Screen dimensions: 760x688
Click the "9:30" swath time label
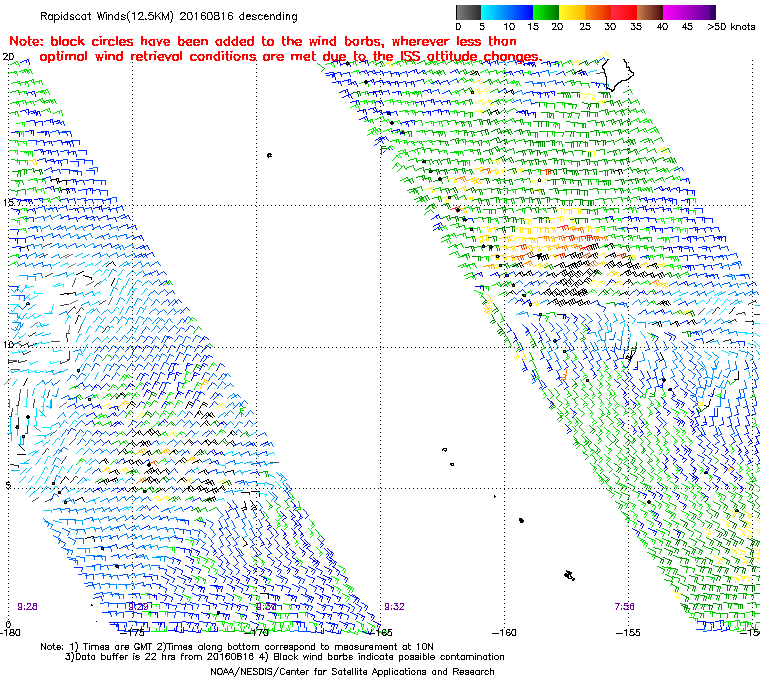[x=266, y=607]
